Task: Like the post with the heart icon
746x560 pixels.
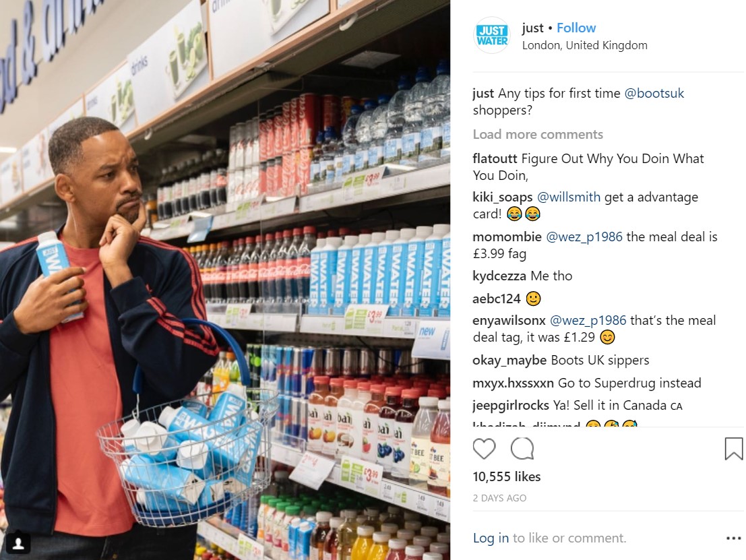Action: [484, 449]
